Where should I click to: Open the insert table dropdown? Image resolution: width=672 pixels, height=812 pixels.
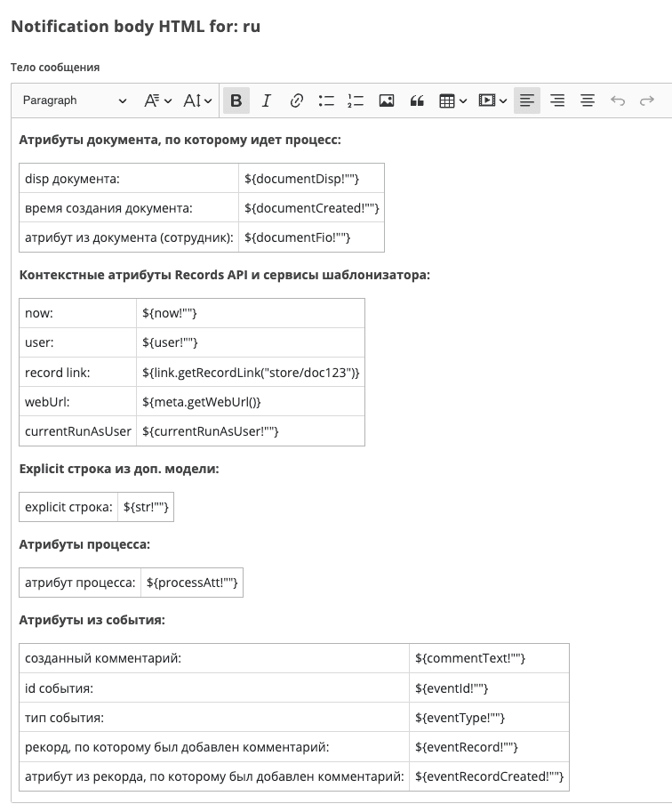[x=453, y=100]
